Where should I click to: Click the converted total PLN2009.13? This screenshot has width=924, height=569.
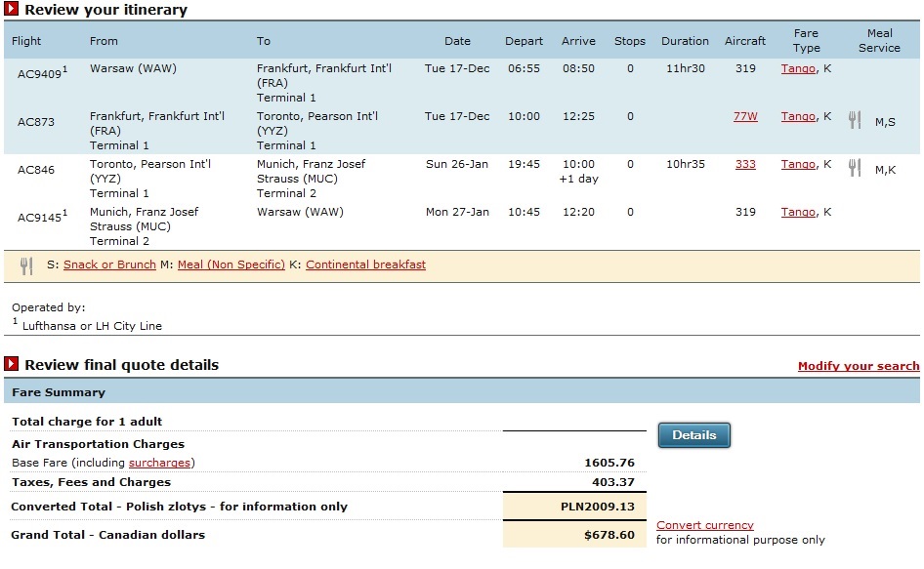click(x=598, y=507)
